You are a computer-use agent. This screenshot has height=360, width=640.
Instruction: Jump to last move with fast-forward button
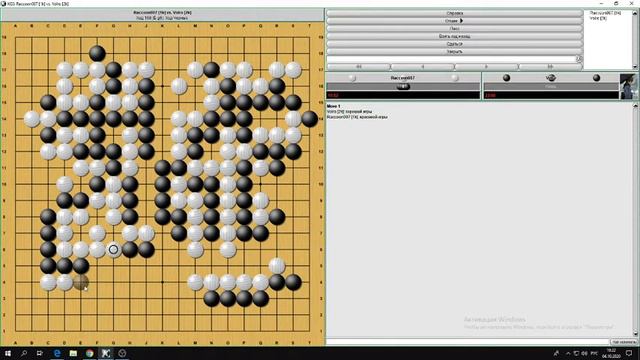550,67
